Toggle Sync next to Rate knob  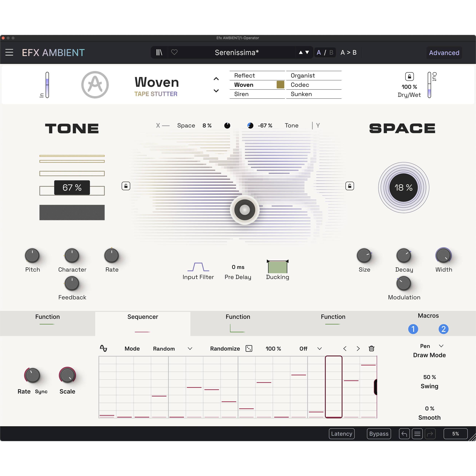pos(41,391)
